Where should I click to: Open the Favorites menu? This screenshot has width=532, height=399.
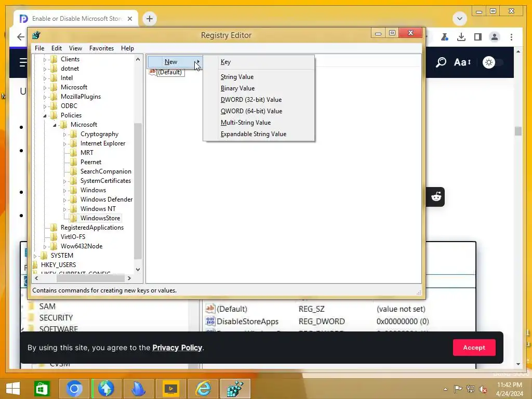pos(101,48)
